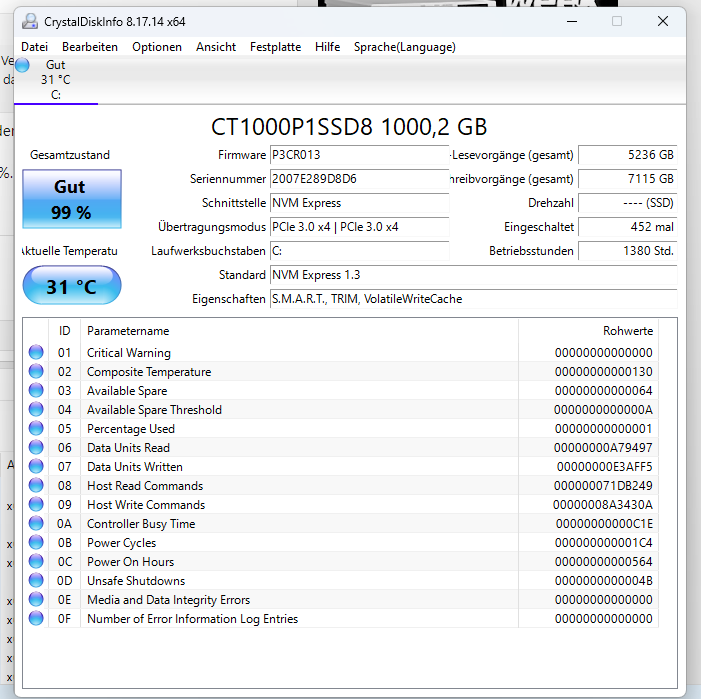701x699 pixels.
Task: Click status orb for Composite Temperature row
Action: [x=36, y=371]
